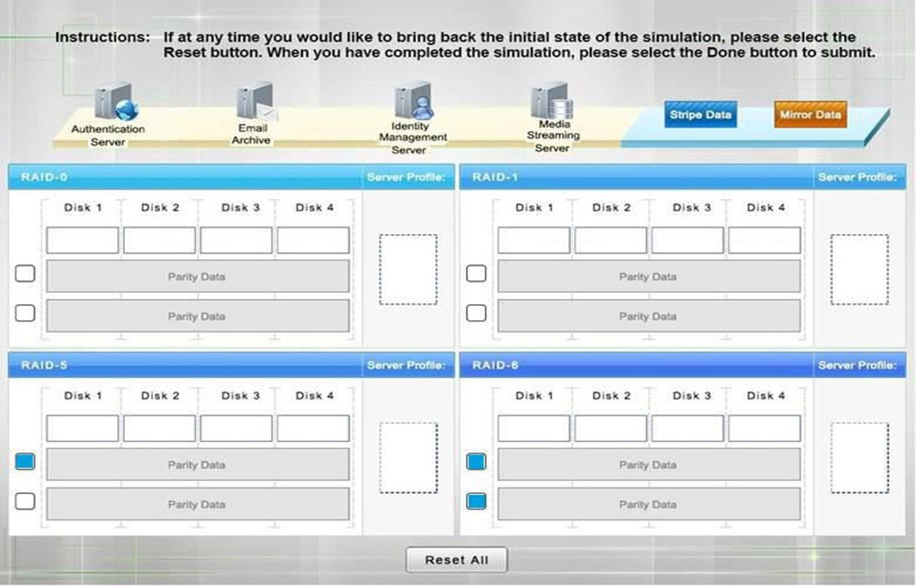The image size is (916, 588).
Task: Click the second Parity Data bar in RAID-6
Action: (649, 504)
